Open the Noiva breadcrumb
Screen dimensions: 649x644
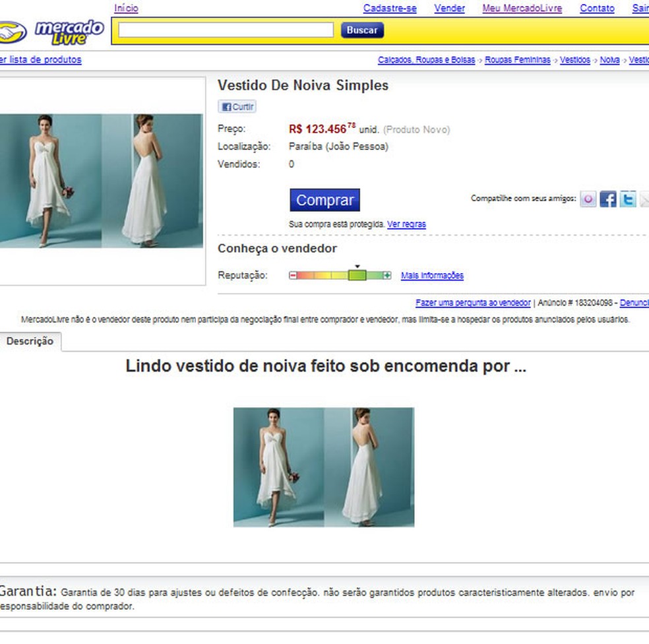tap(609, 60)
